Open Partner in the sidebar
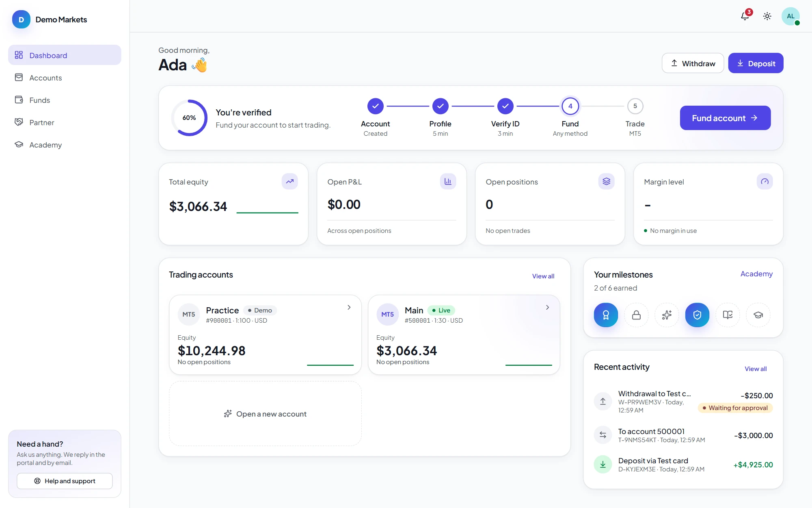The width and height of the screenshot is (812, 508). point(65,122)
